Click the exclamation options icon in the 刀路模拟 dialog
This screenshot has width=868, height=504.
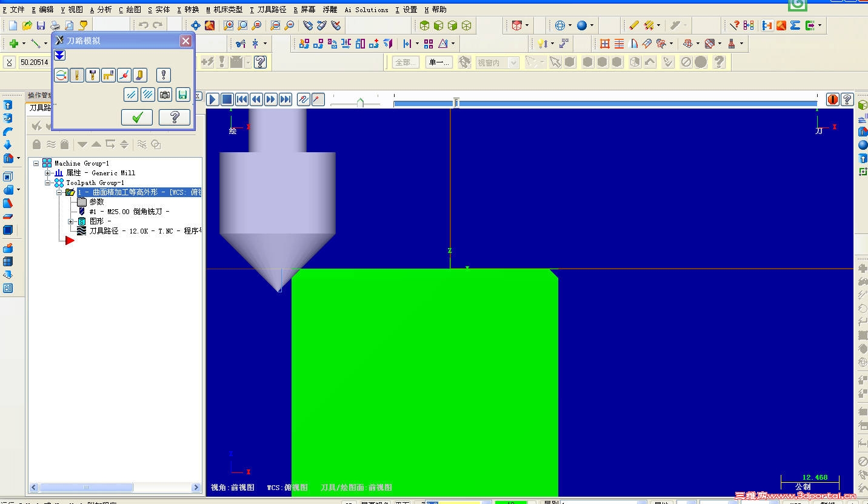[164, 75]
